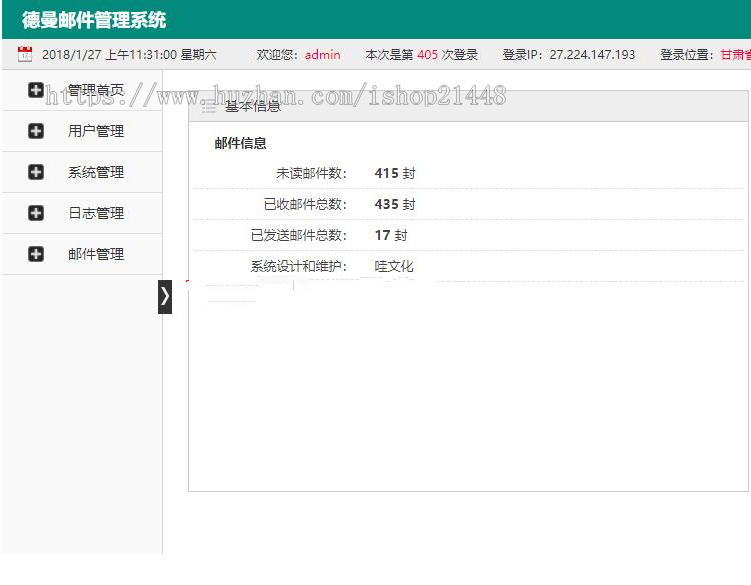
Task: Expand the 管理首页 plus icon
Action: click(x=36, y=90)
